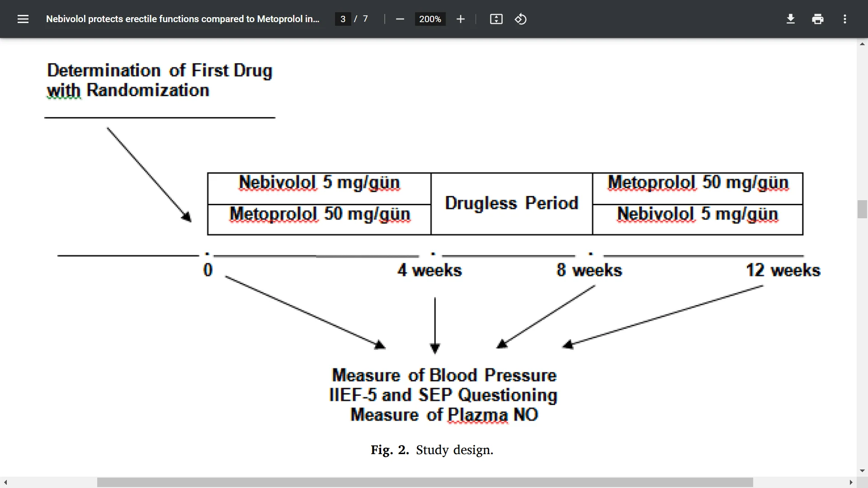The image size is (868, 488).
Task: Open the sidebar menu hamburger icon
Action: 23,19
